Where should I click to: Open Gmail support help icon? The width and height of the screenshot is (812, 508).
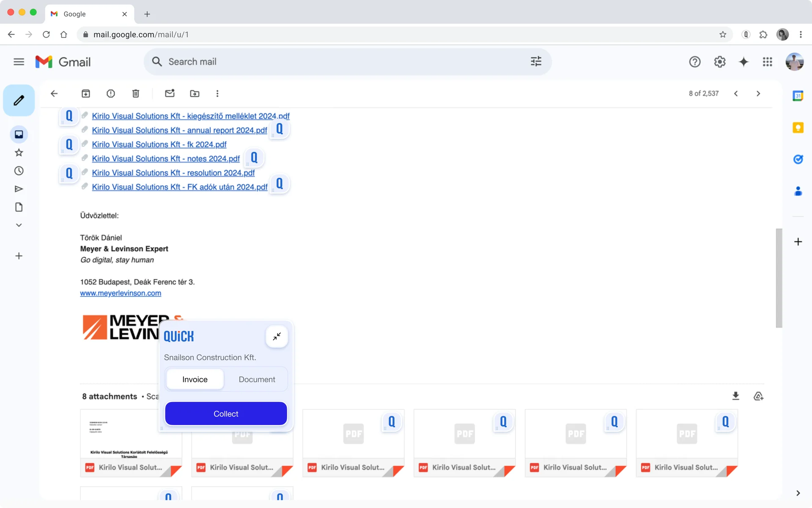coord(695,62)
